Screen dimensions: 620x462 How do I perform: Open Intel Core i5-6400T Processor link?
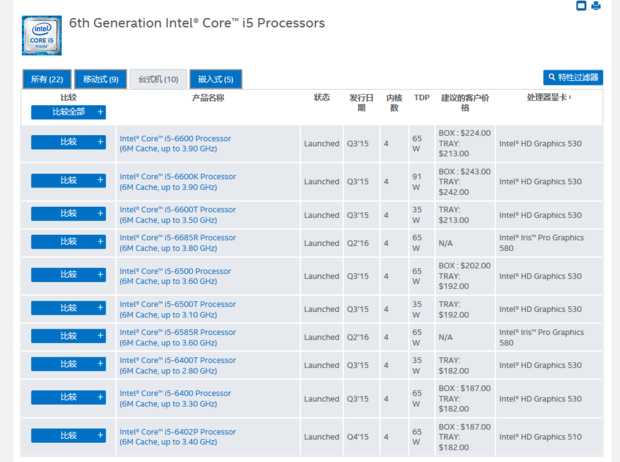point(178,365)
